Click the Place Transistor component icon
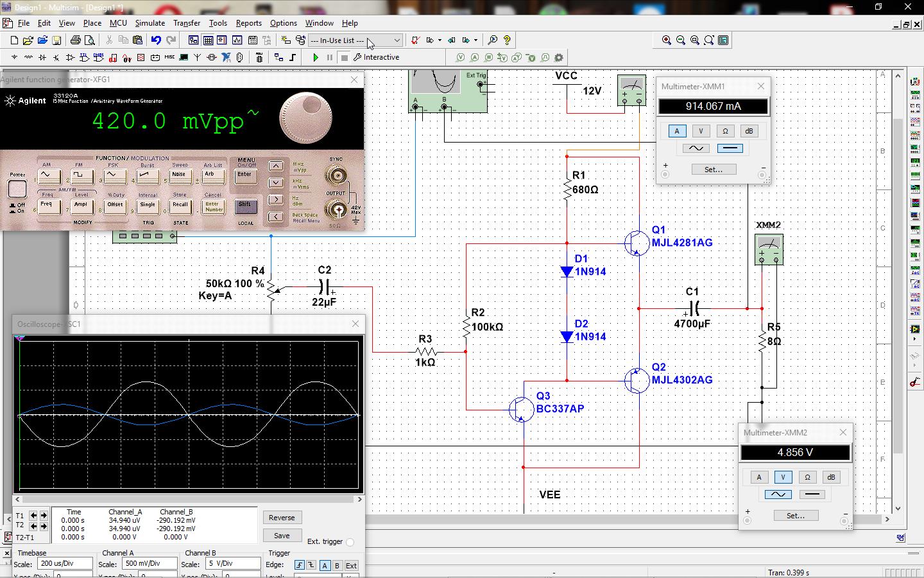Screen dimensions: 924x578 click(56, 57)
